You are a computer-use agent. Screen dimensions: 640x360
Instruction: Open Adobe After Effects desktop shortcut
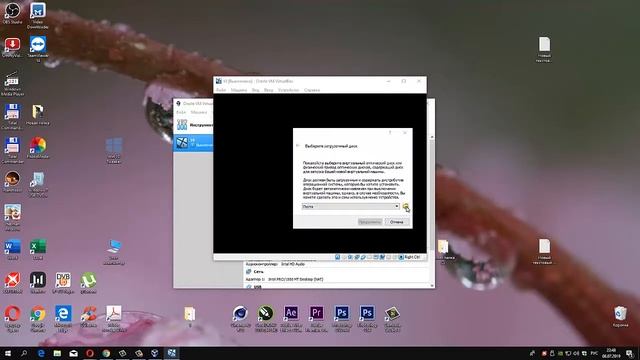291,319
